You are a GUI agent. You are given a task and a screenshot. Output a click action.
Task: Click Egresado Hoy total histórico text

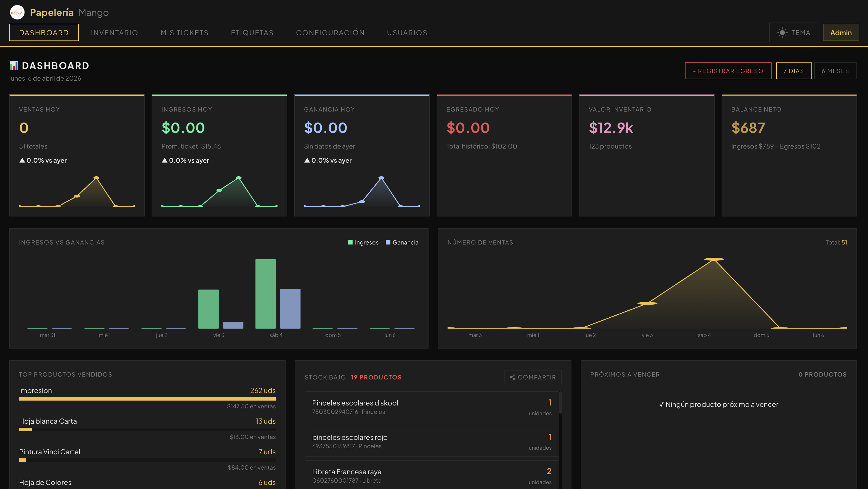[481, 146]
